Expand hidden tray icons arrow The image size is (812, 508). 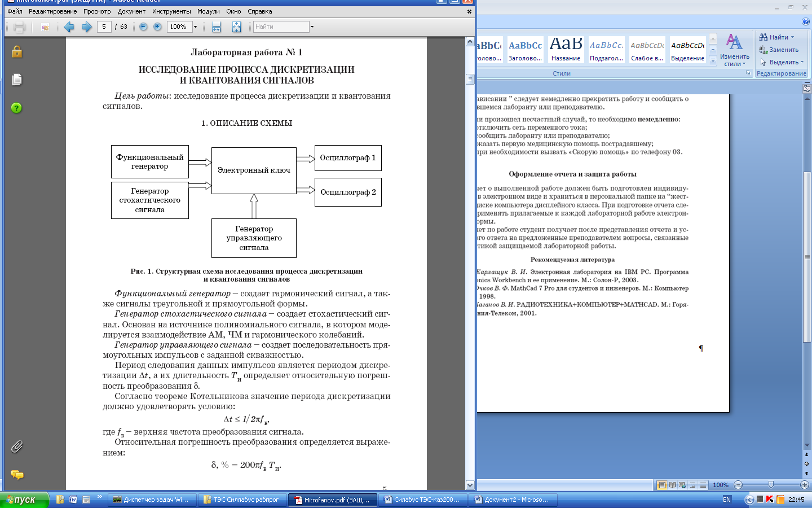(x=749, y=500)
